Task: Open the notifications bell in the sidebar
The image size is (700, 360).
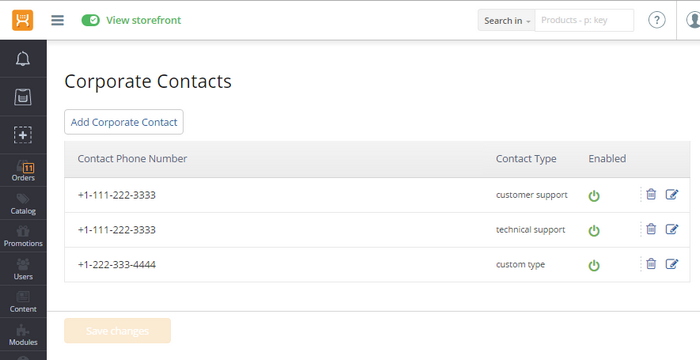Action: click(x=23, y=59)
